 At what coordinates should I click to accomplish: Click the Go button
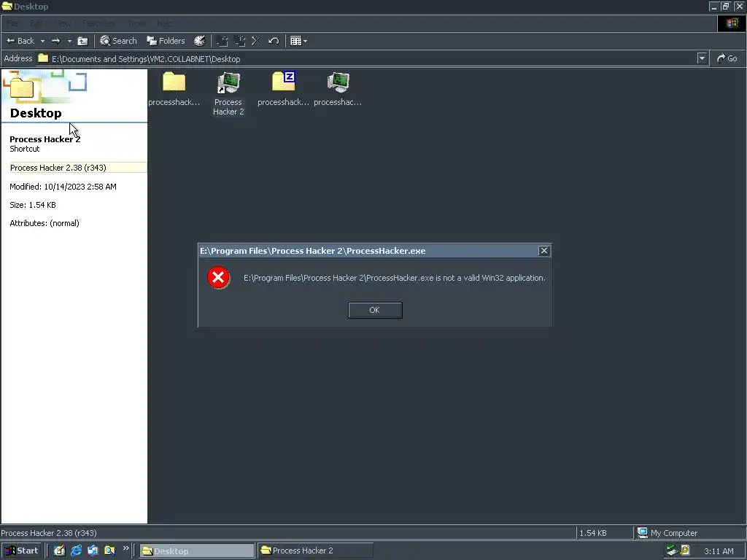(x=727, y=58)
